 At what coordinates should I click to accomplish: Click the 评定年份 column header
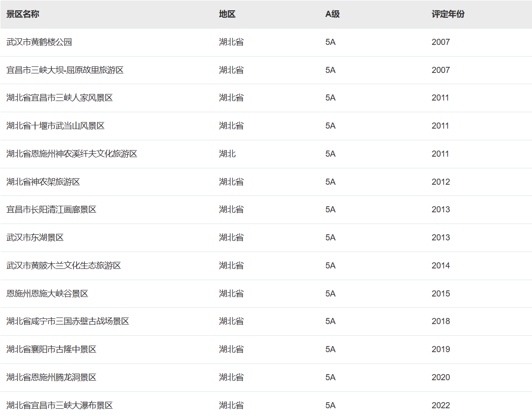coord(448,14)
